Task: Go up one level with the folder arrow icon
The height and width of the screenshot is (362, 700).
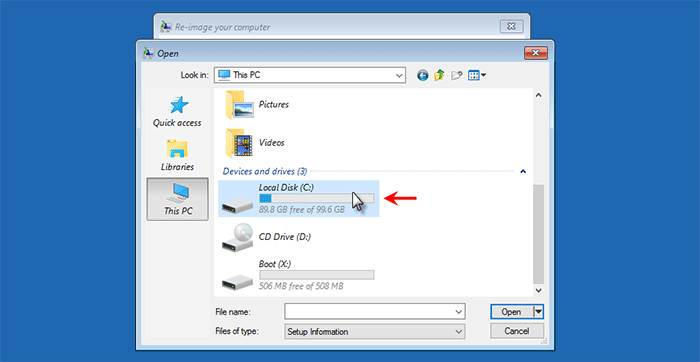Action: coord(439,75)
